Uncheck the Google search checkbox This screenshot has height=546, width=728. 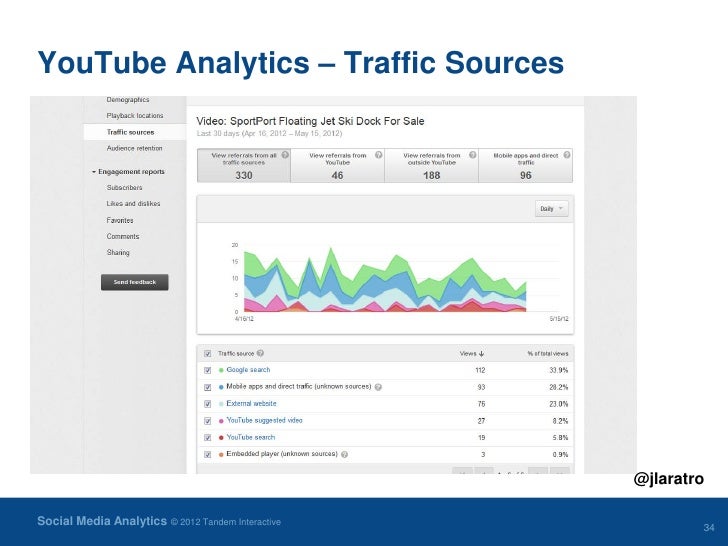tap(208, 370)
